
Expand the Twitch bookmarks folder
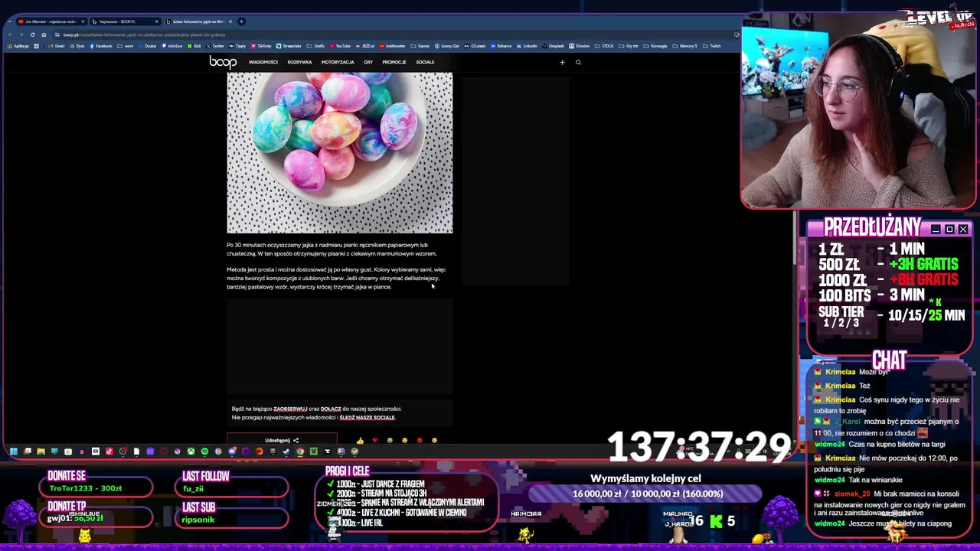pos(712,46)
